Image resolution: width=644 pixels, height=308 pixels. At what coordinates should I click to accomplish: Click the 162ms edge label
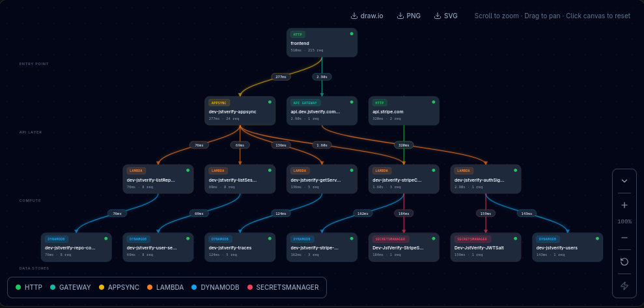(x=363, y=213)
